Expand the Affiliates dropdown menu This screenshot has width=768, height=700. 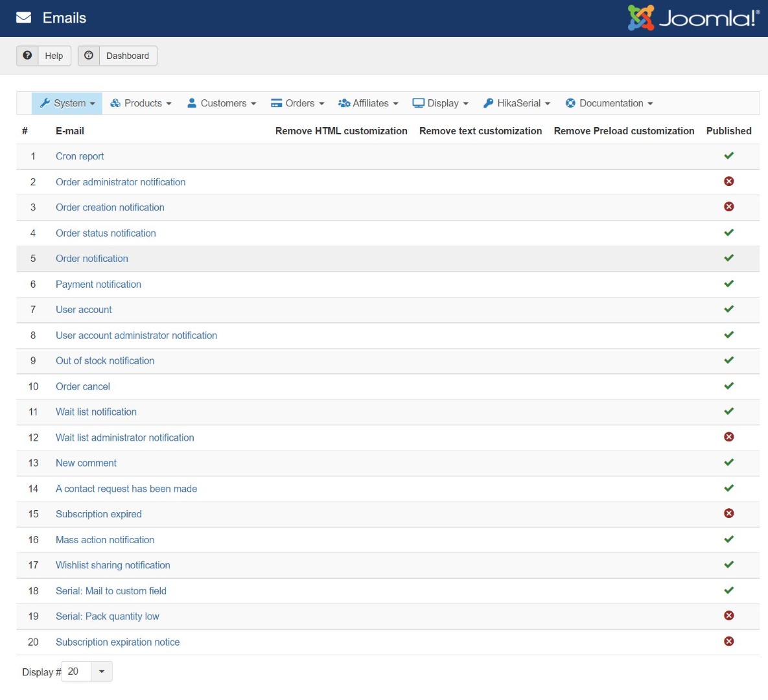click(x=368, y=103)
